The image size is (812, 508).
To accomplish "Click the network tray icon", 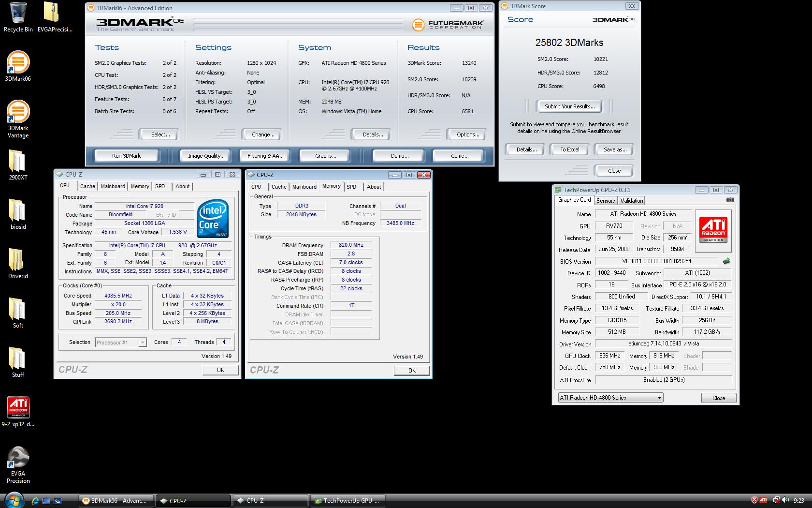I will [776, 500].
